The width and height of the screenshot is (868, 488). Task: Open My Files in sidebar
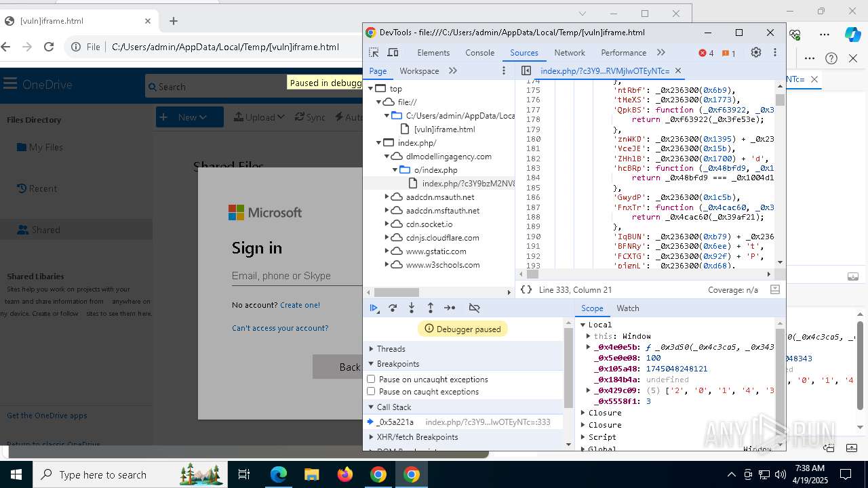(40, 147)
